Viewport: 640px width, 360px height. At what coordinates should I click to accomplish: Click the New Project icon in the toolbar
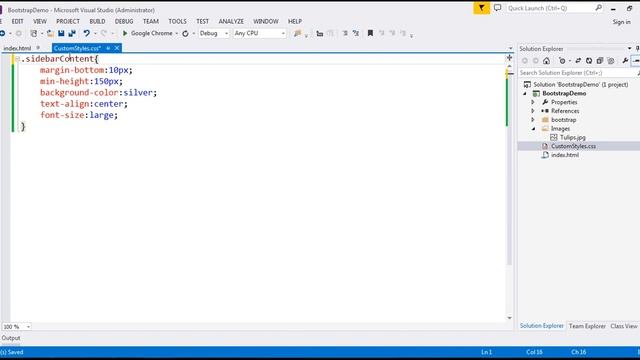point(34,33)
